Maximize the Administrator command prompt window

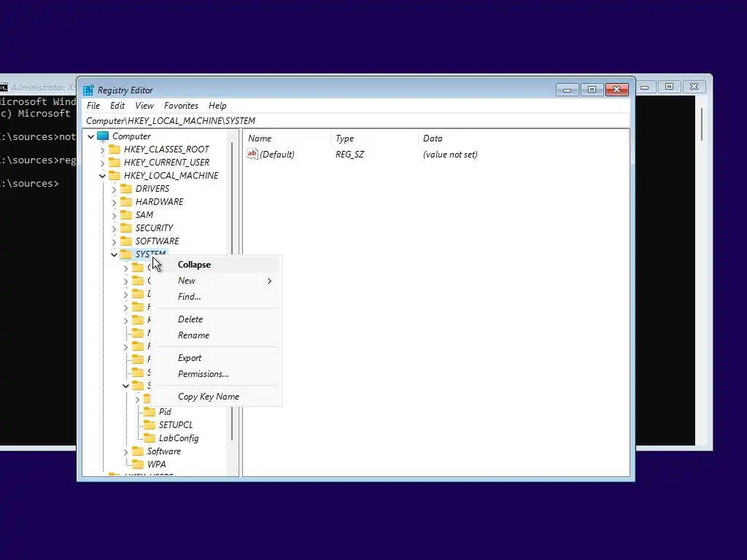[x=670, y=87]
